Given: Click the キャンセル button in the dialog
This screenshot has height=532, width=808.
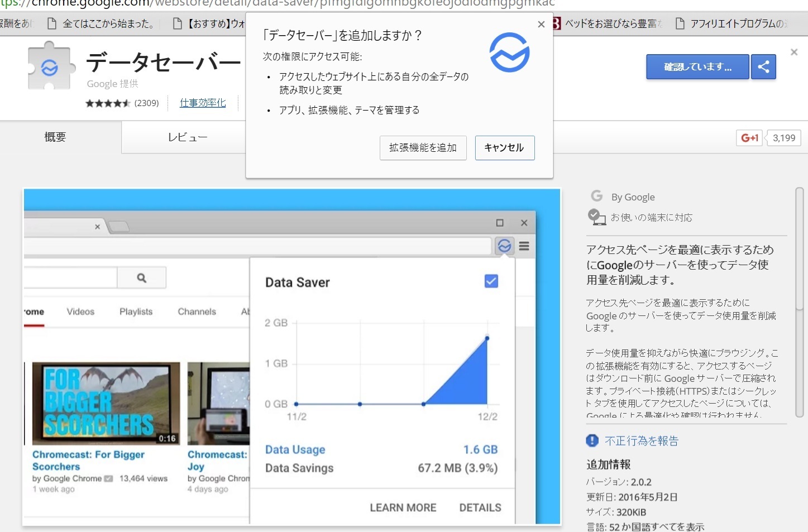Looking at the screenshot, I should pyautogui.click(x=505, y=148).
